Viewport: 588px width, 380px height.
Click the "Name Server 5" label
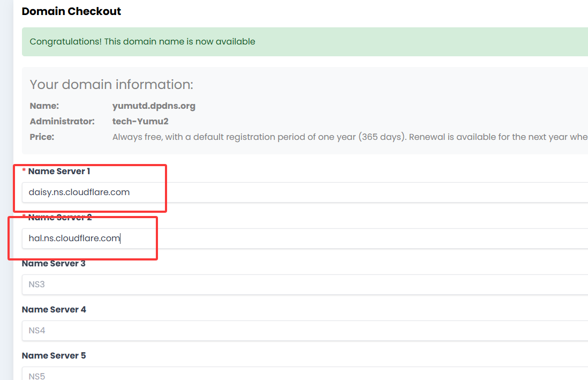[x=54, y=356]
